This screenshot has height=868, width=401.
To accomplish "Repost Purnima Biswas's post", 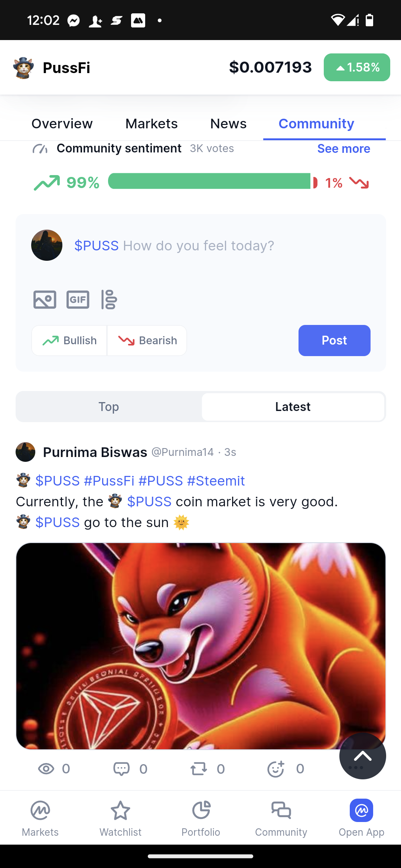I will coord(199,769).
